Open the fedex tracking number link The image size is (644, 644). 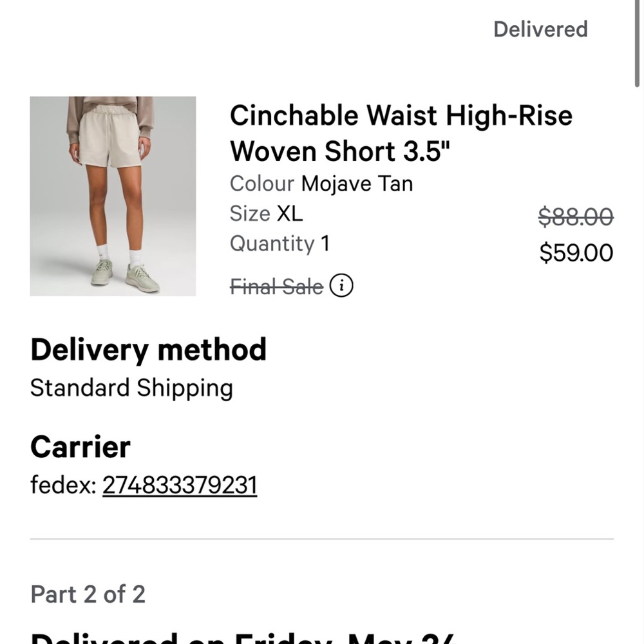180,485
